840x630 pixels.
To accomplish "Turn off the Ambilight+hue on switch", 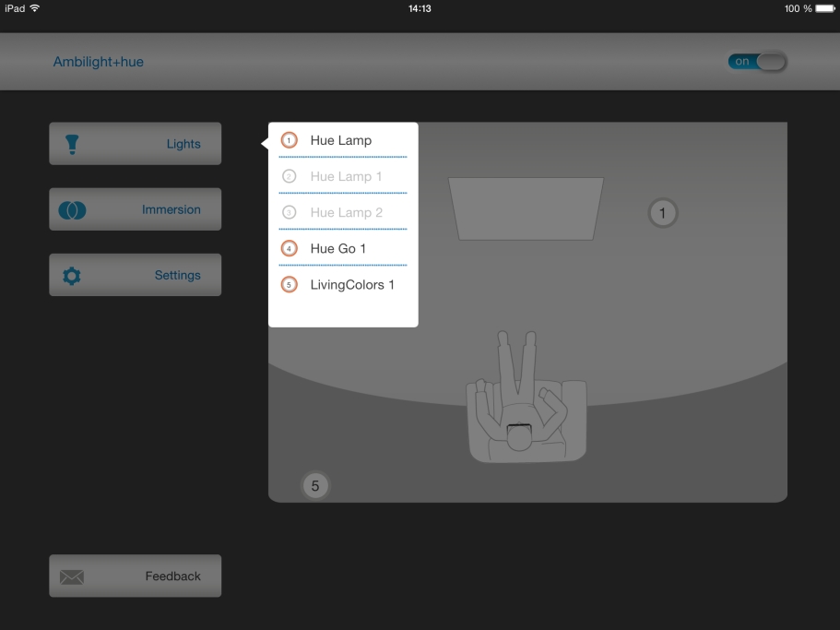I will point(757,62).
